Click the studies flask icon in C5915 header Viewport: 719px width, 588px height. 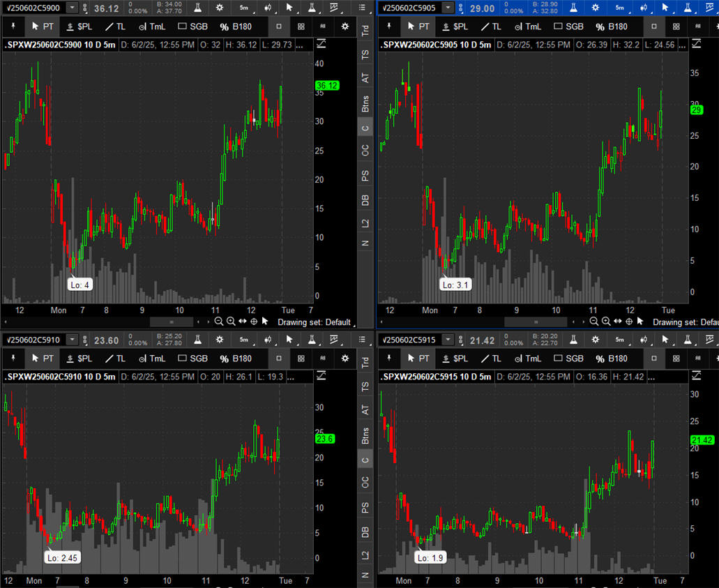(573, 340)
